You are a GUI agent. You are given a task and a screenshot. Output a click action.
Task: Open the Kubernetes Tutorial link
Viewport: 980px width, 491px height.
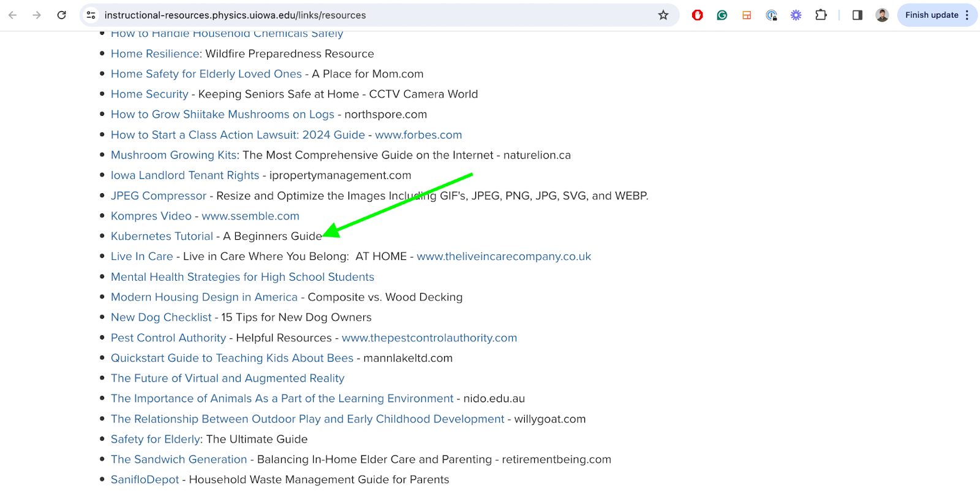tap(162, 236)
